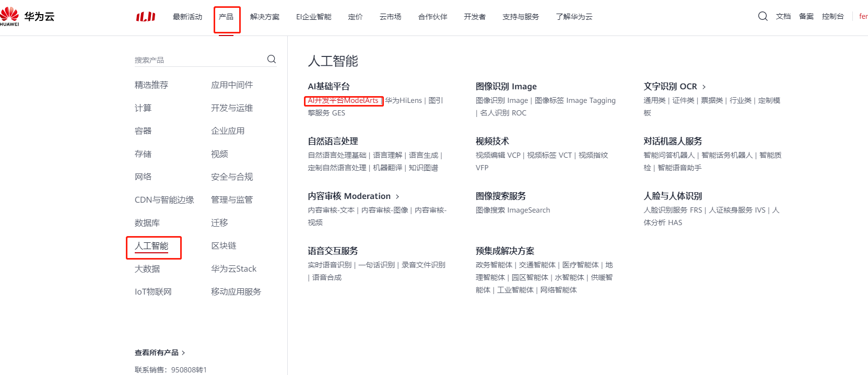Expand 内容审核 Moderation chevron arrow

click(397, 196)
